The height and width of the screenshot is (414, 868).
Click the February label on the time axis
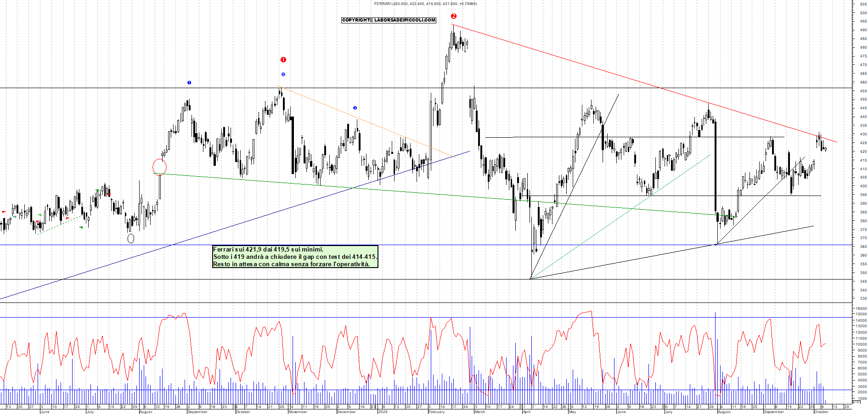(x=436, y=412)
